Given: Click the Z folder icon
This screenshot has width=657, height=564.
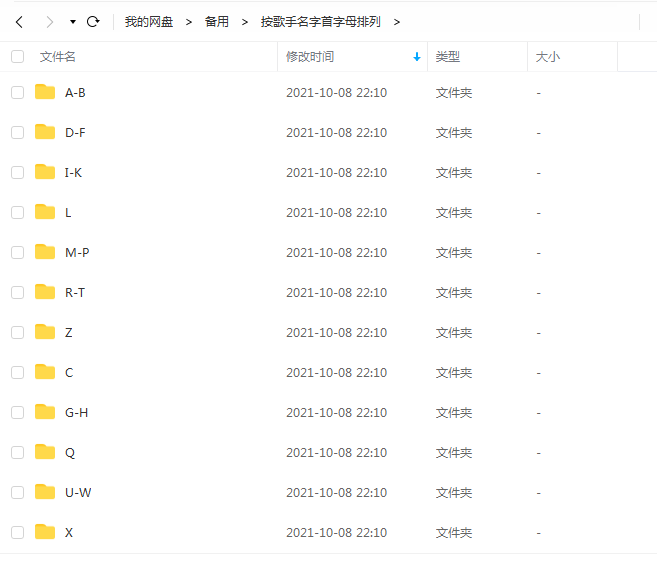Looking at the screenshot, I should (45, 332).
